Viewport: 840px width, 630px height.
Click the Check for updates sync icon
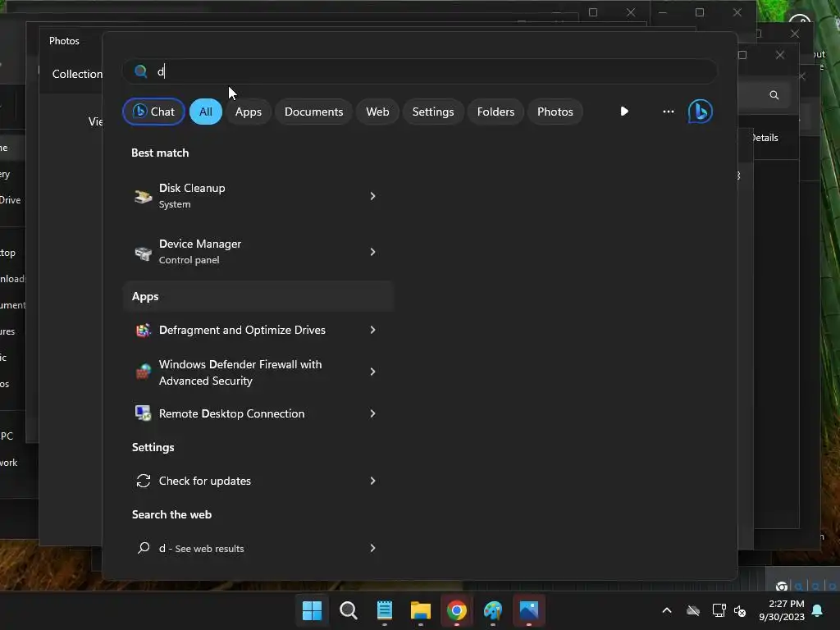(x=143, y=481)
